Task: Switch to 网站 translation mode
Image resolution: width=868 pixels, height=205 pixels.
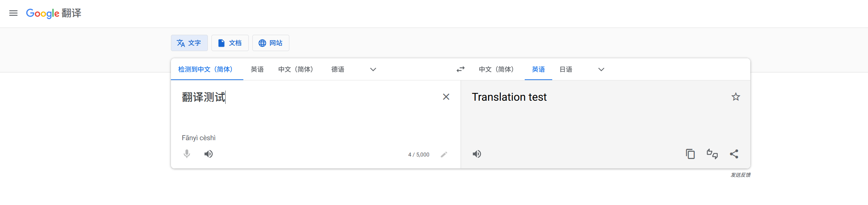Action: (x=271, y=43)
